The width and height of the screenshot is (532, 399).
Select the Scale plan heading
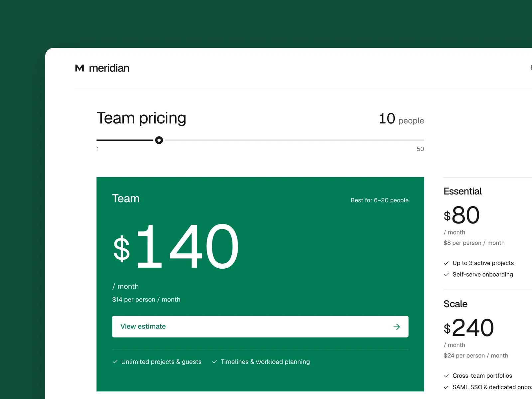(x=456, y=304)
